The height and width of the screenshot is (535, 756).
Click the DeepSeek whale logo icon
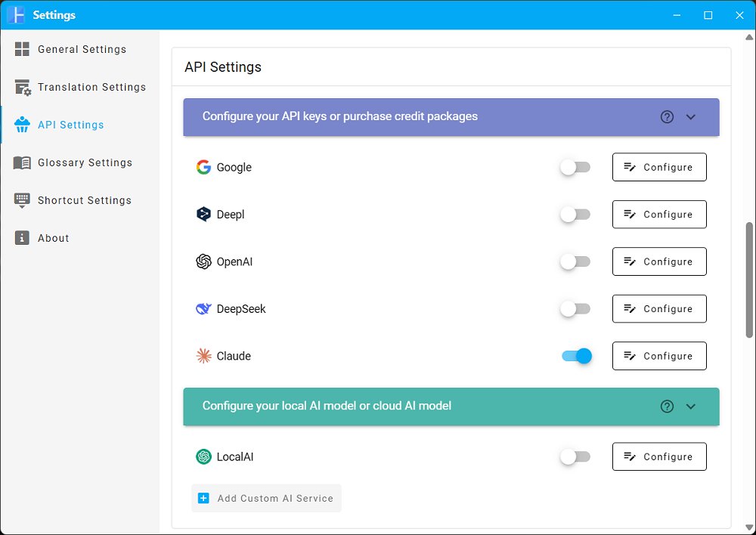[203, 309]
